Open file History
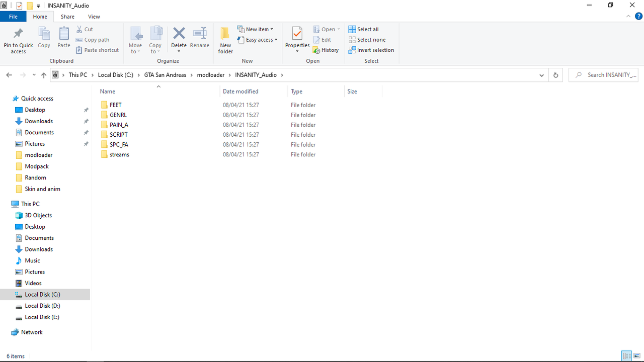 [326, 50]
